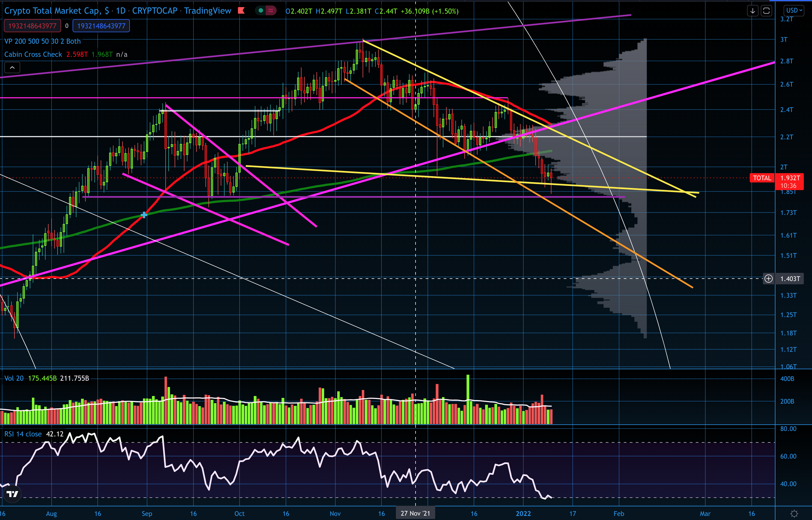Click the TradingView logo at bottom left
The image size is (812, 520).
[x=13, y=494]
